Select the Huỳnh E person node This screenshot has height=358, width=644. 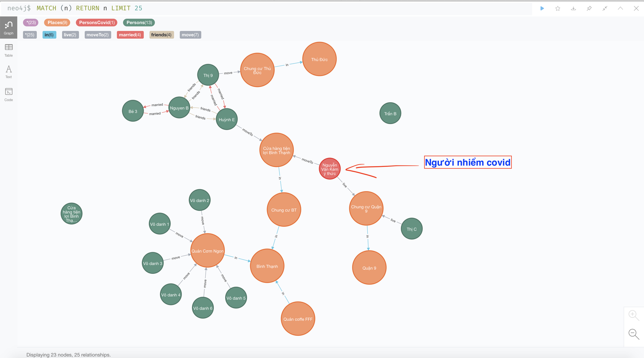[227, 119]
